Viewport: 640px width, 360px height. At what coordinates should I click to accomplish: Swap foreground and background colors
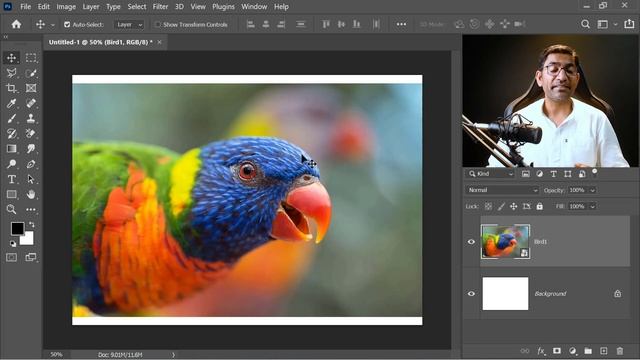31,224
